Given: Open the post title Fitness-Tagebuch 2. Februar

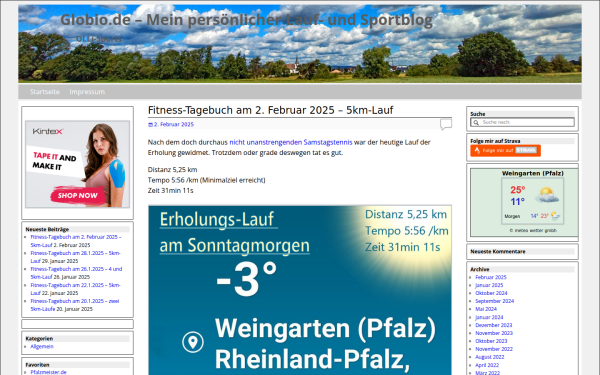Looking at the screenshot, I should pyautogui.click(x=270, y=110).
